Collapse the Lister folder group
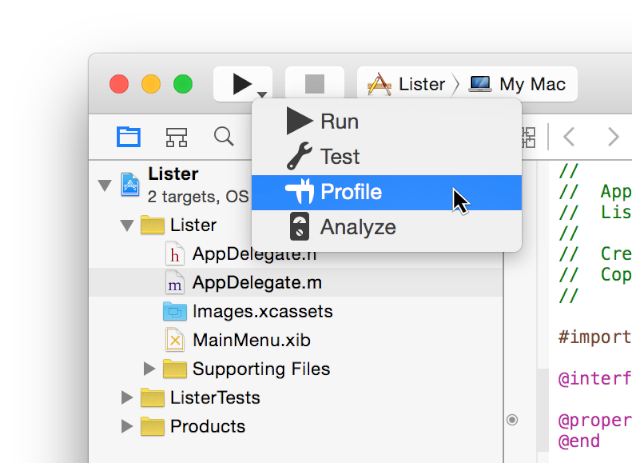 coord(126,226)
